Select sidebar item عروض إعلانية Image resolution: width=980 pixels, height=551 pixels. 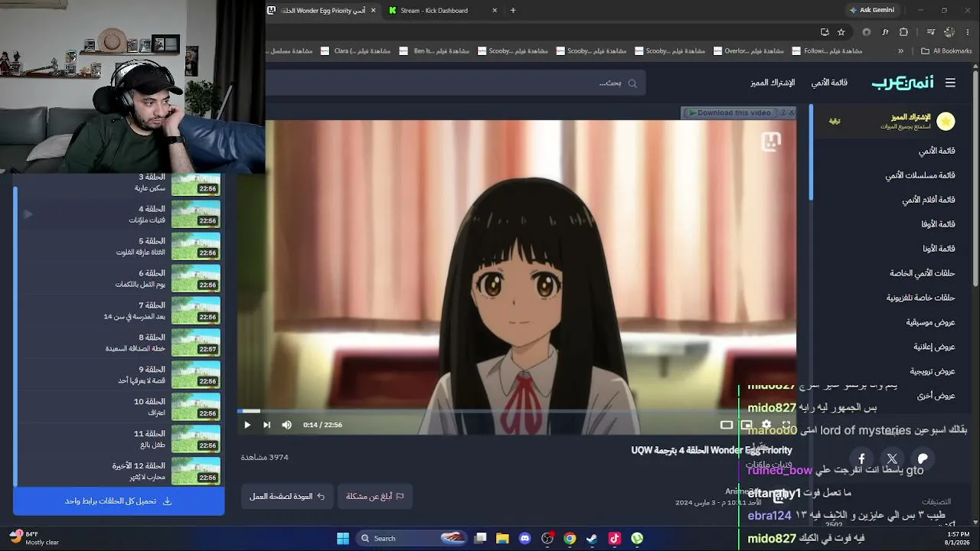pyautogui.click(x=934, y=347)
